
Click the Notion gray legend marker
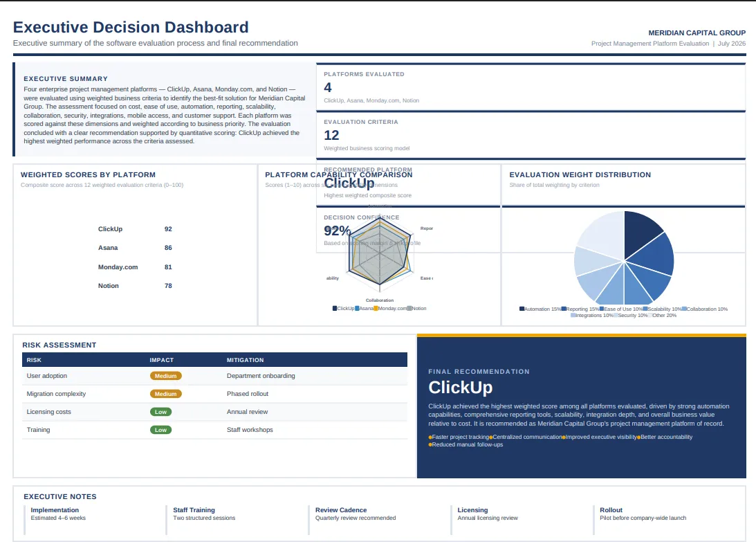[x=409, y=309]
